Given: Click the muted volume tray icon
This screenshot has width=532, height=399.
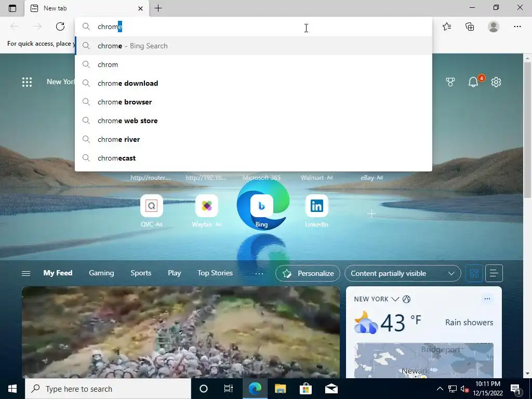Looking at the screenshot, I should coord(464,389).
